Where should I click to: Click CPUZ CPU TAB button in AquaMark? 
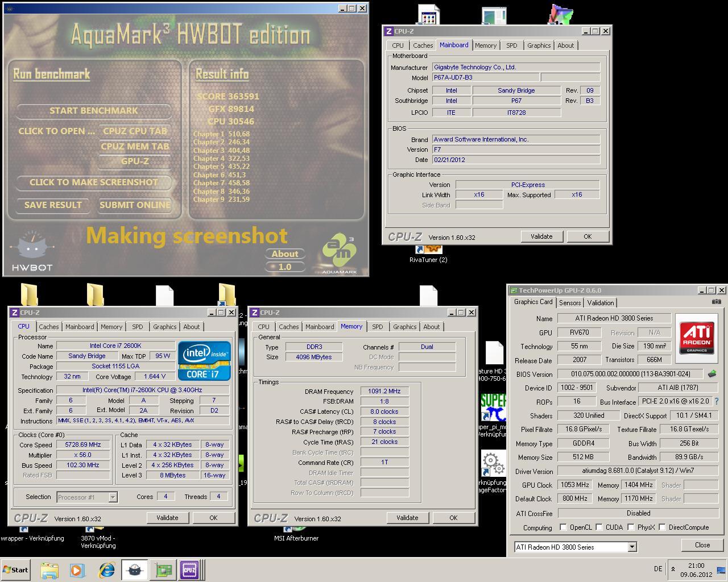135,131
